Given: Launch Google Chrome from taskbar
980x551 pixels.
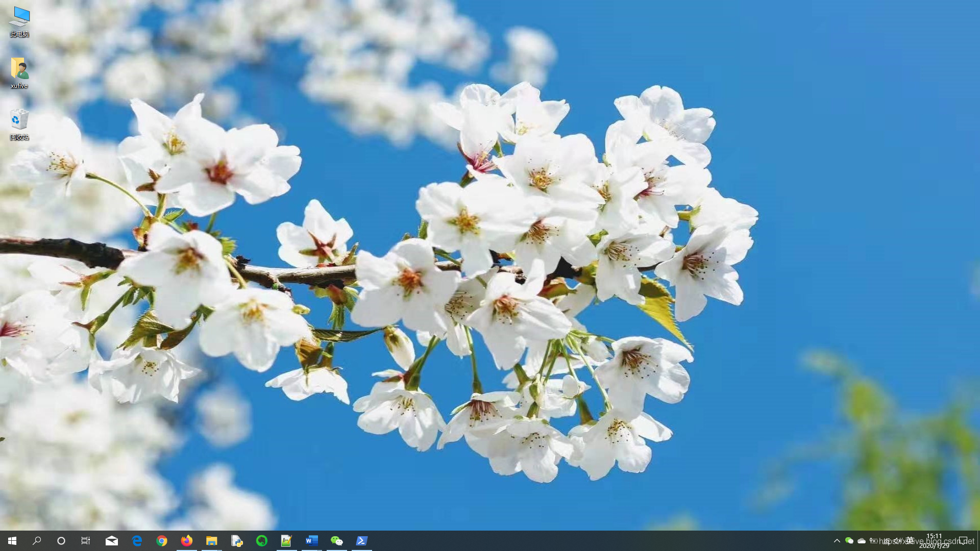Looking at the screenshot, I should click(162, 541).
